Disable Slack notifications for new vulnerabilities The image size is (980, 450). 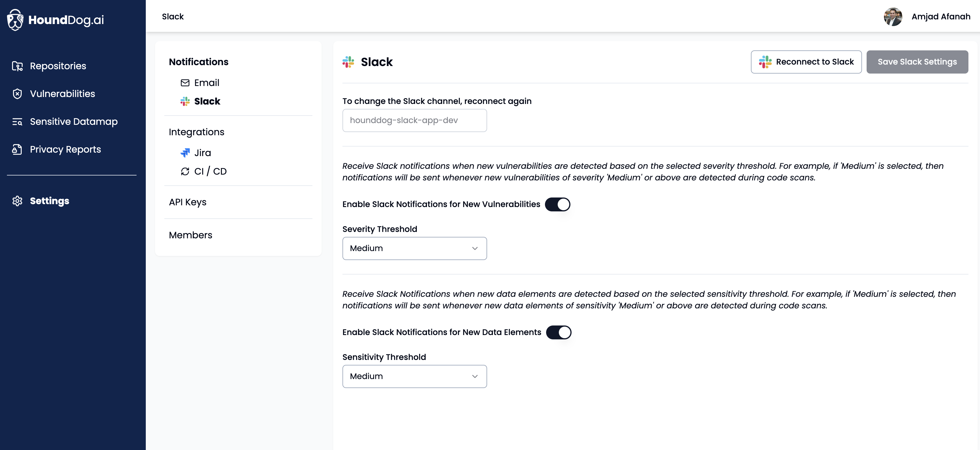[x=557, y=204]
